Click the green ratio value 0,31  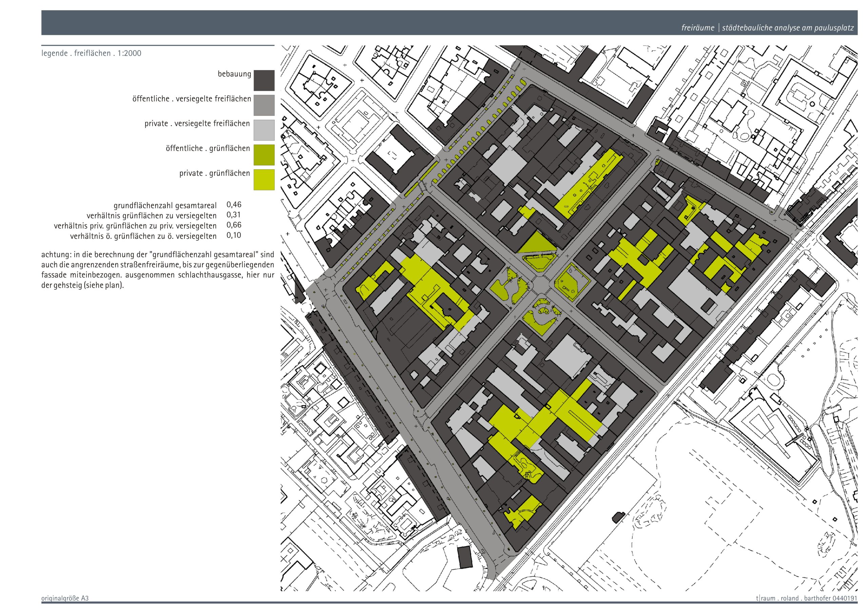pos(233,215)
